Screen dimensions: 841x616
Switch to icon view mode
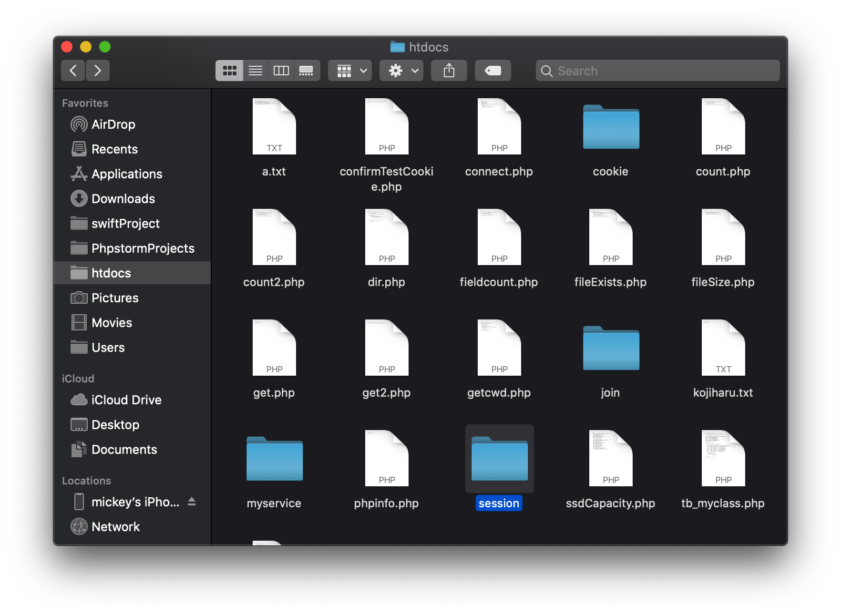click(x=229, y=71)
